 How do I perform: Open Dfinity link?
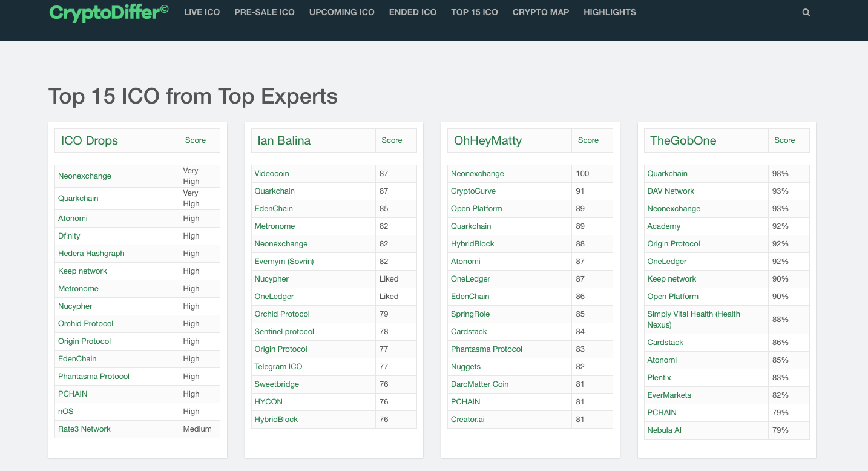69,236
